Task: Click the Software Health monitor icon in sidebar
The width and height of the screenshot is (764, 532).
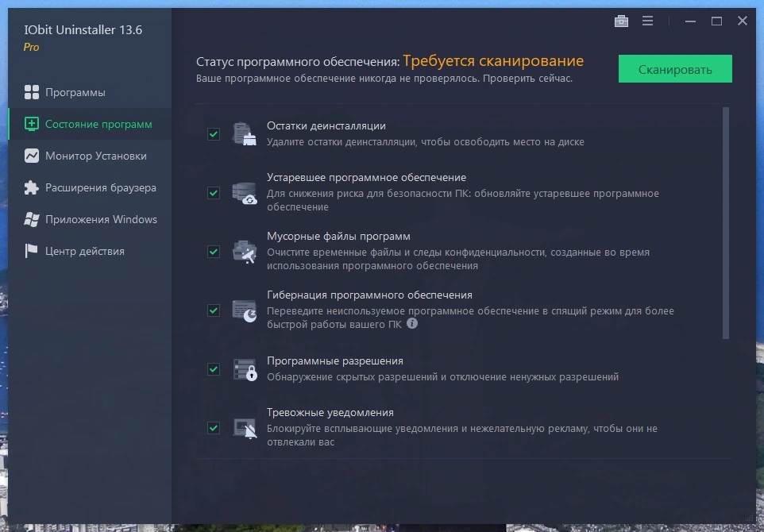Action: [32, 124]
